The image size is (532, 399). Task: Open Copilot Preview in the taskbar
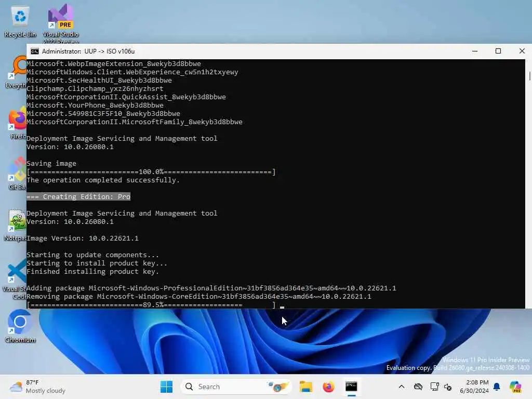[x=515, y=387]
